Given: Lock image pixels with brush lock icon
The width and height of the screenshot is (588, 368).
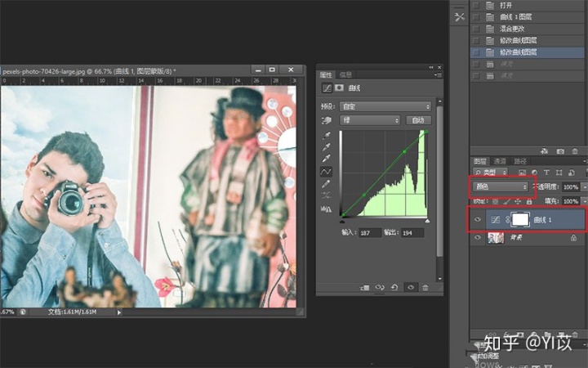Looking at the screenshot, I should (506, 201).
